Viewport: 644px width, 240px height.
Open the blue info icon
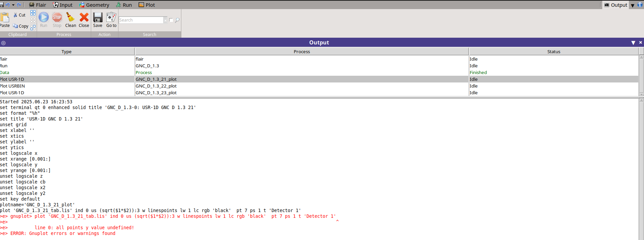click(x=640, y=5)
